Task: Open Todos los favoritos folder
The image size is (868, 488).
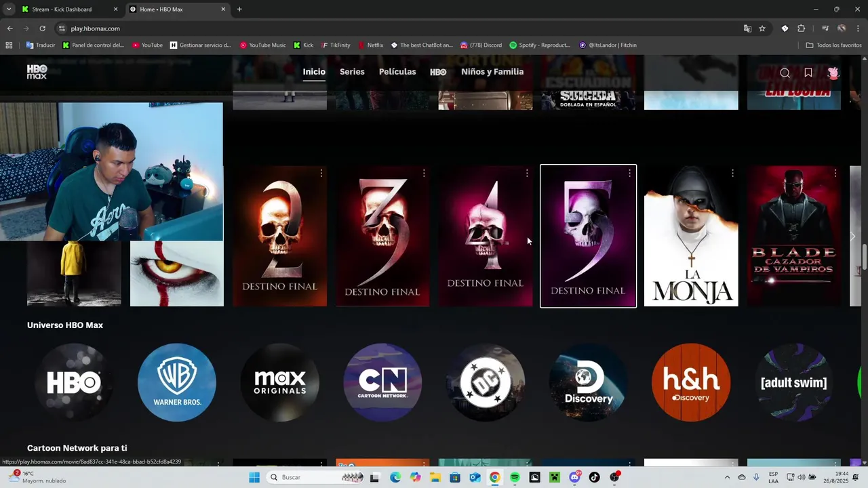Action: tap(833, 45)
